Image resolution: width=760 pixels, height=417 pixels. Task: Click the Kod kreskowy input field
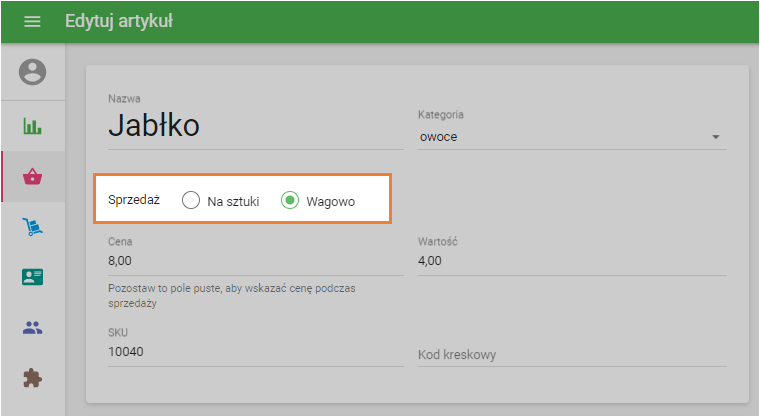coord(572,355)
